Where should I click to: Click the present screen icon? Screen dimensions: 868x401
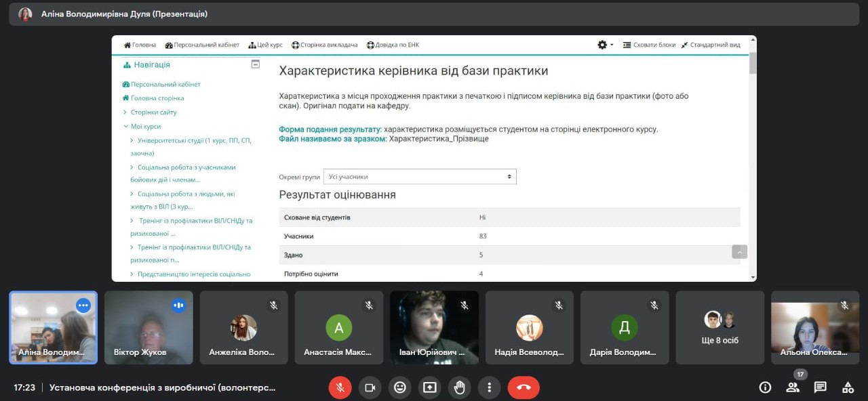tap(430, 387)
